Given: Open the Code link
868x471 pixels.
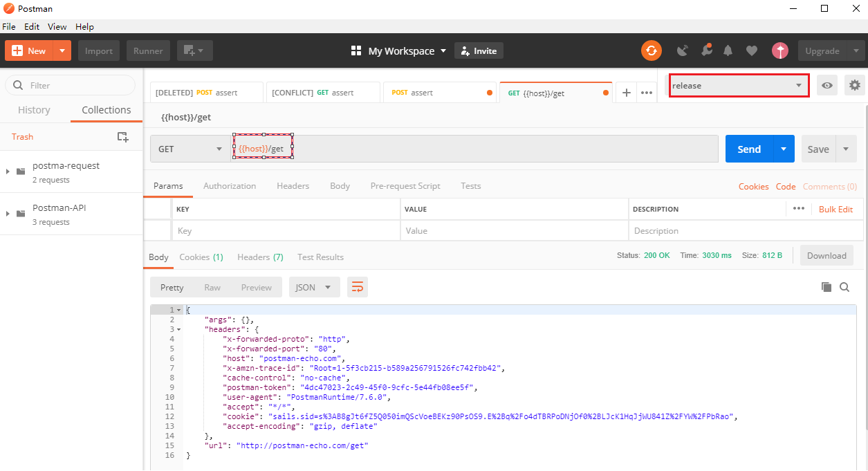Looking at the screenshot, I should click(786, 186).
